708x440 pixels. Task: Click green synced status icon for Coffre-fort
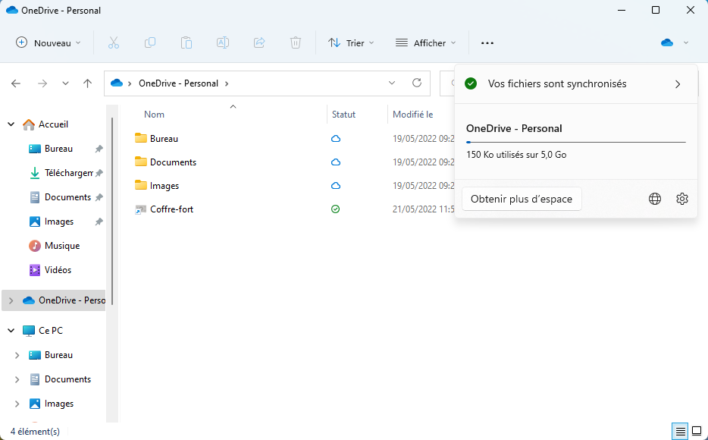pos(335,209)
